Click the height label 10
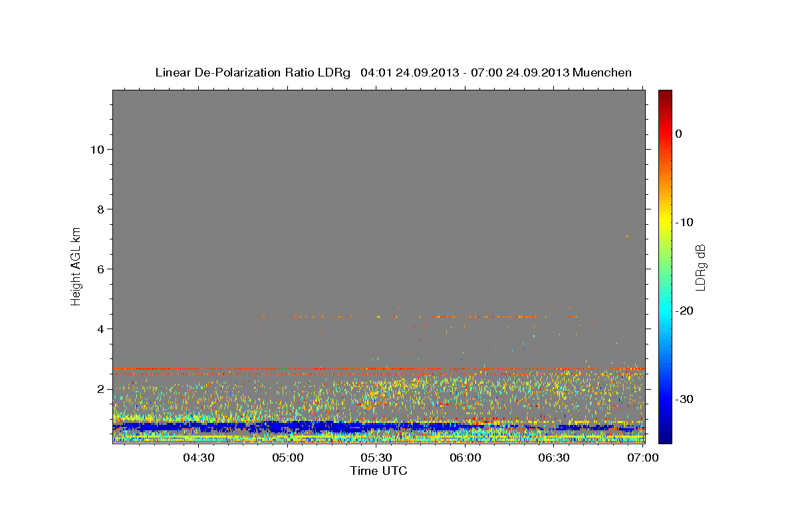 click(97, 150)
